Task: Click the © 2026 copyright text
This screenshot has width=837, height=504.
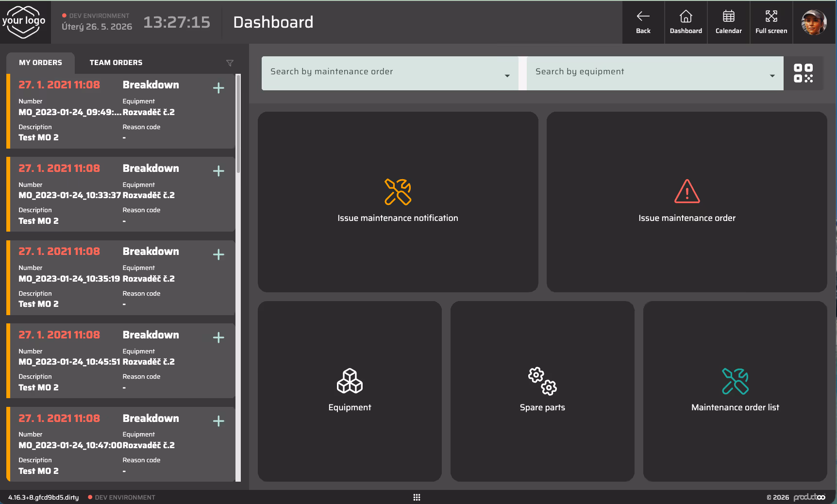Action: [778, 497]
